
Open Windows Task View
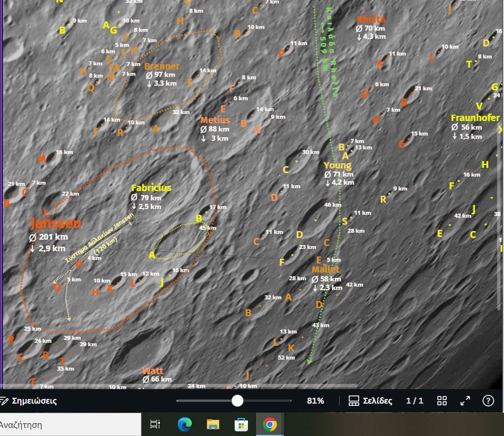point(155,424)
